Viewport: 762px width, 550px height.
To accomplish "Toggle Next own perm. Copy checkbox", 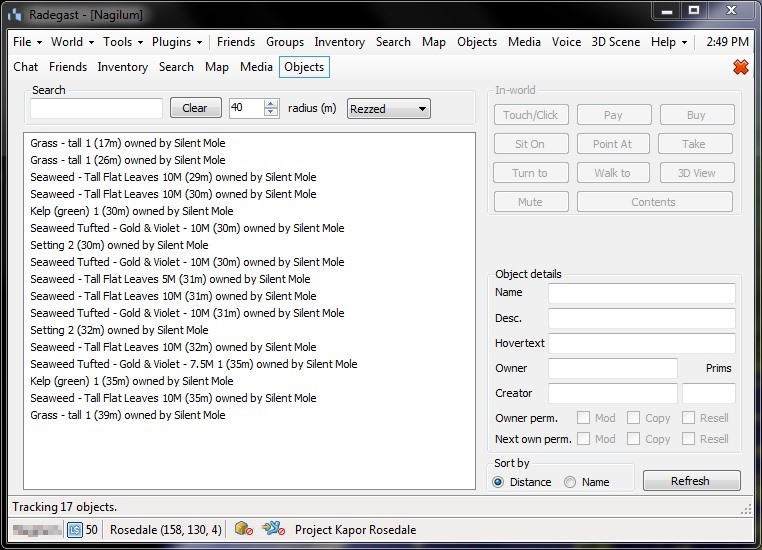I will 633,439.
